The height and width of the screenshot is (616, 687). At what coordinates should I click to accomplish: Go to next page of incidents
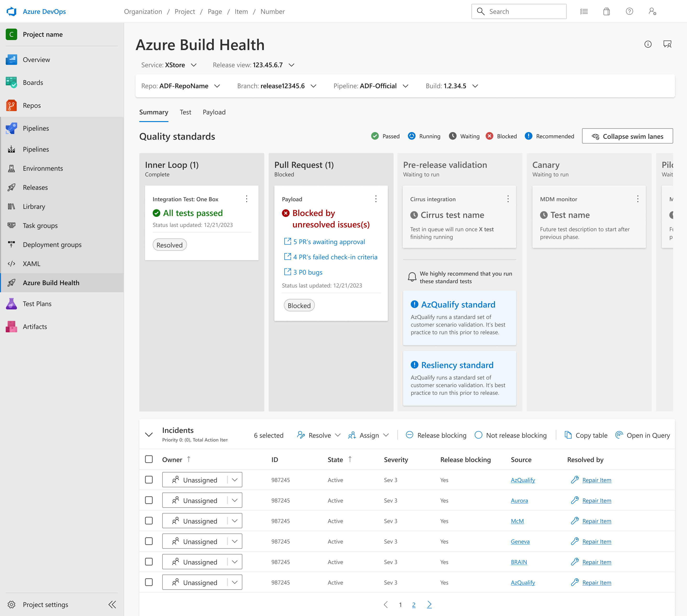(x=429, y=605)
